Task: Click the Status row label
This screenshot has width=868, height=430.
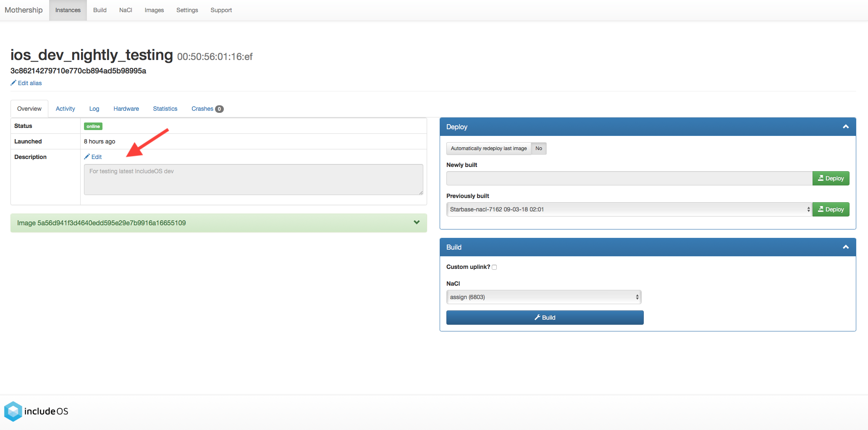Action: (23, 126)
